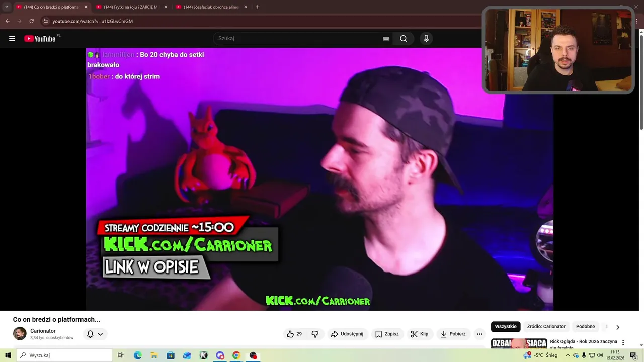Open options for the 'Rick Ogląda' suggested video
Viewport: 644px width, 362px height.
pos(623,342)
